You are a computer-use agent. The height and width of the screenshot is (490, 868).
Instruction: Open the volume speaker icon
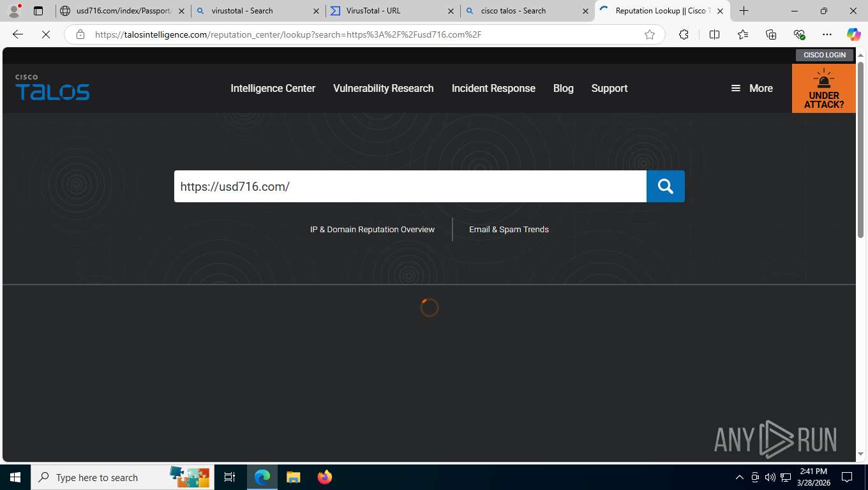[770, 477]
